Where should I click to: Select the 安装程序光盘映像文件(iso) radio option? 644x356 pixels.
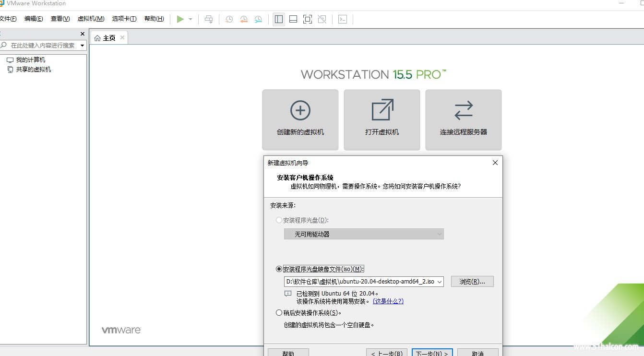coord(279,269)
